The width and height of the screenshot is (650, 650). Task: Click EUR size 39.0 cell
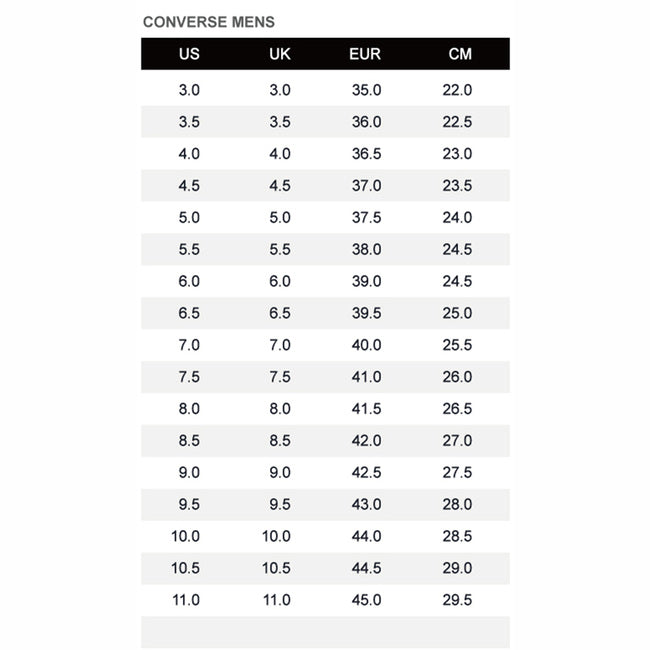point(366,281)
